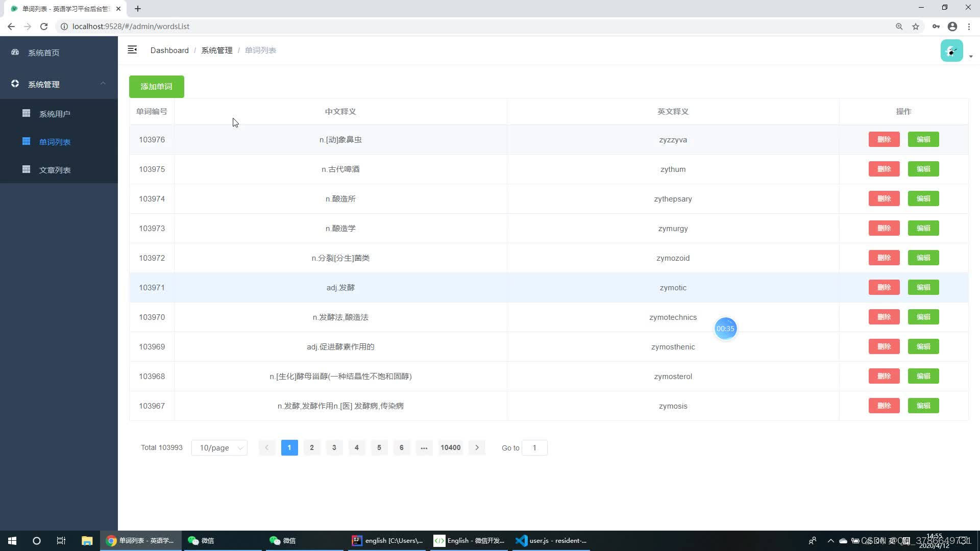Image resolution: width=980 pixels, height=551 pixels.
Task: Switch to IntelliJ english project on taskbar
Action: point(387,541)
